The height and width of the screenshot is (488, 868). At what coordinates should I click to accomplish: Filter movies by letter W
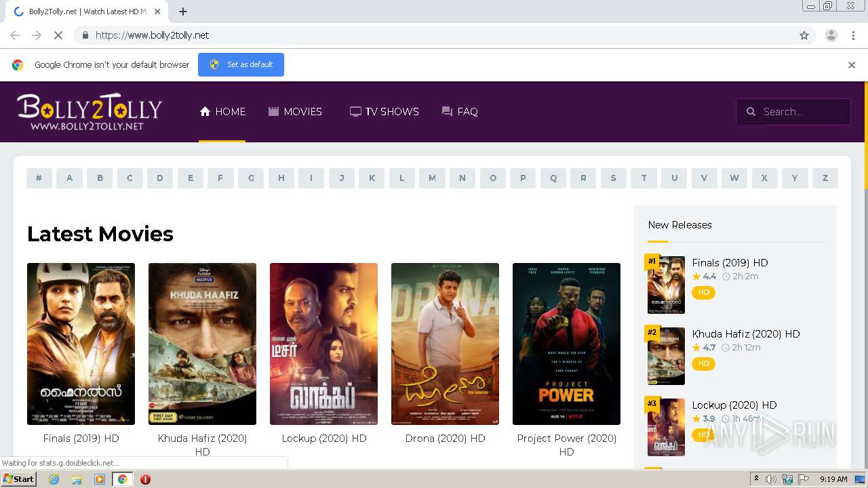[x=734, y=178]
